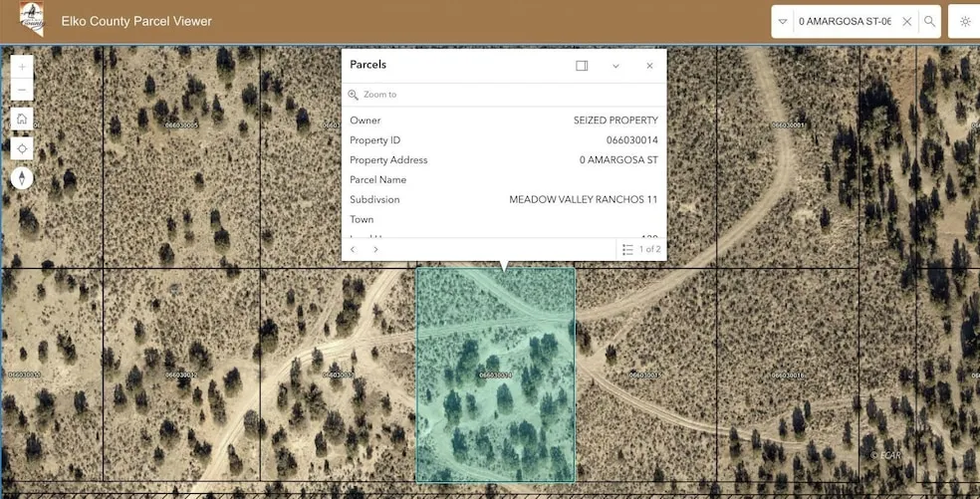This screenshot has width=980, height=499.
Task: Go to the previous feature in popup
Action: coord(353,249)
